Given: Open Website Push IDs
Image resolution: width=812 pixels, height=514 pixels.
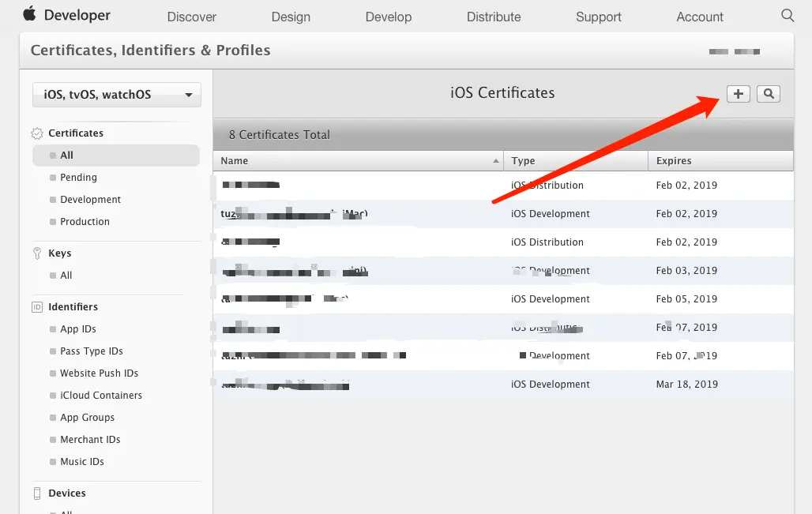Looking at the screenshot, I should 99,373.
